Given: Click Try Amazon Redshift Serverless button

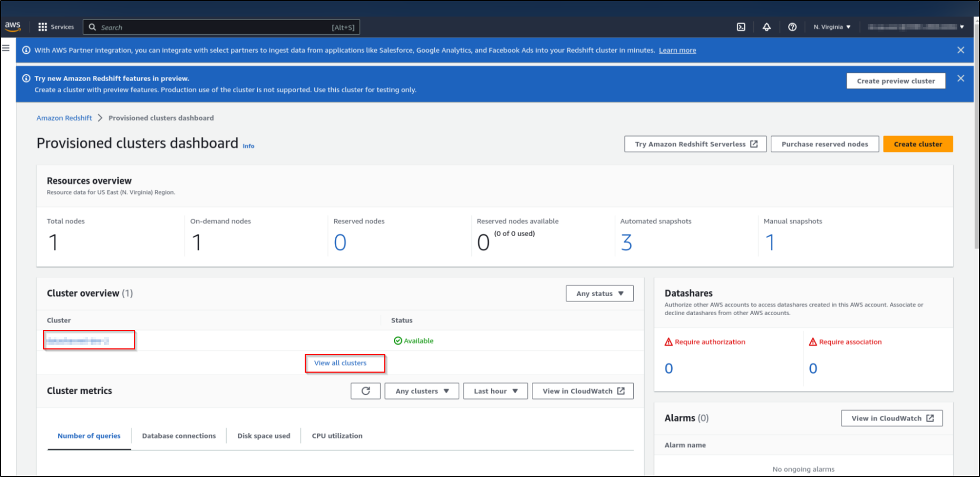Looking at the screenshot, I should 695,144.
